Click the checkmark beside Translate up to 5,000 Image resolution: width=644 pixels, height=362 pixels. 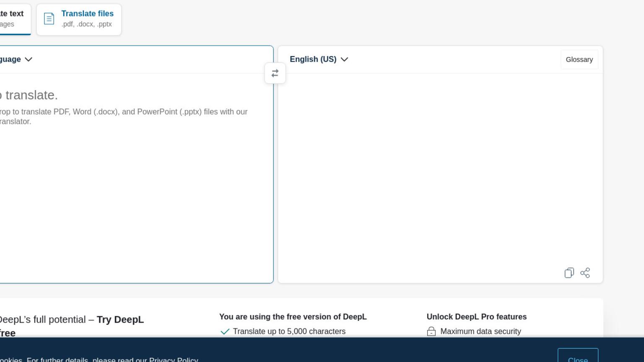pos(225,331)
